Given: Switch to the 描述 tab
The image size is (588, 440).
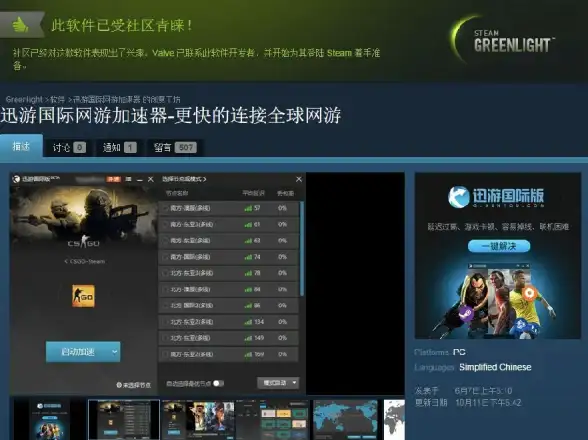Looking at the screenshot, I should (x=21, y=146).
